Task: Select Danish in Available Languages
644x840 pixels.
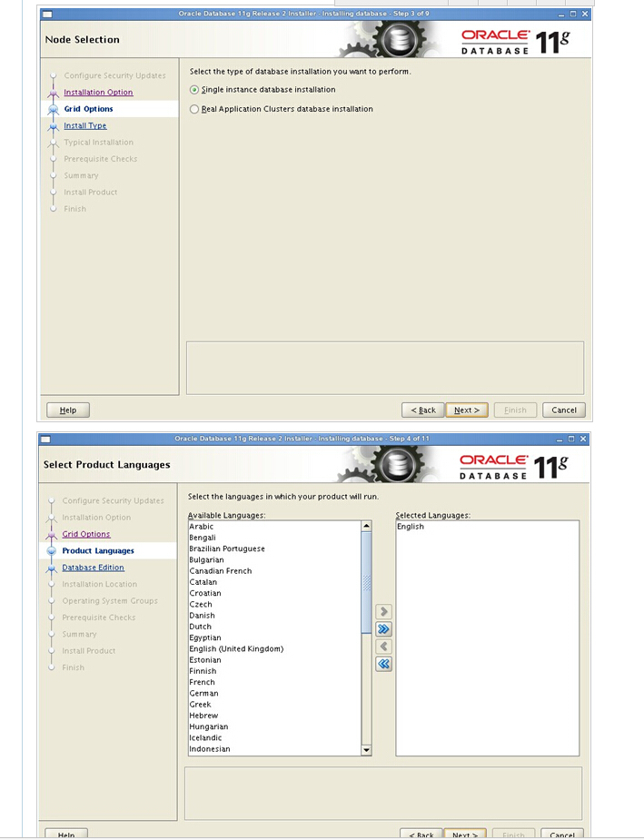Action: 275,616
